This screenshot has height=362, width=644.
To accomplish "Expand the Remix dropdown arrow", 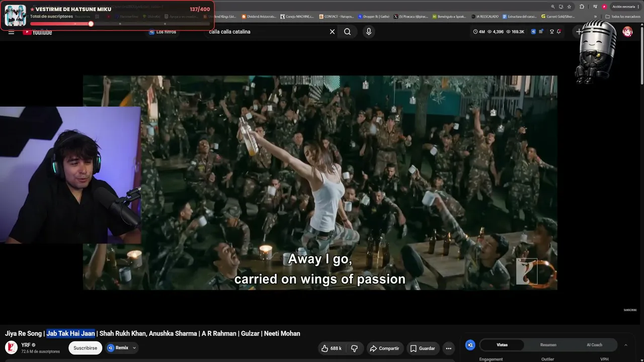I will (x=134, y=348).
